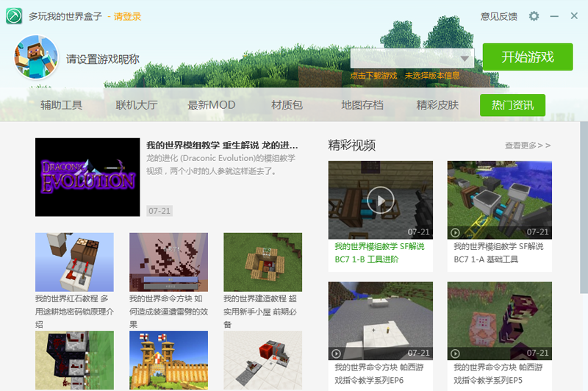Click 未选择版本信息 text
The width and height of the screenshot is (588, 391).
tap(432, 76)
